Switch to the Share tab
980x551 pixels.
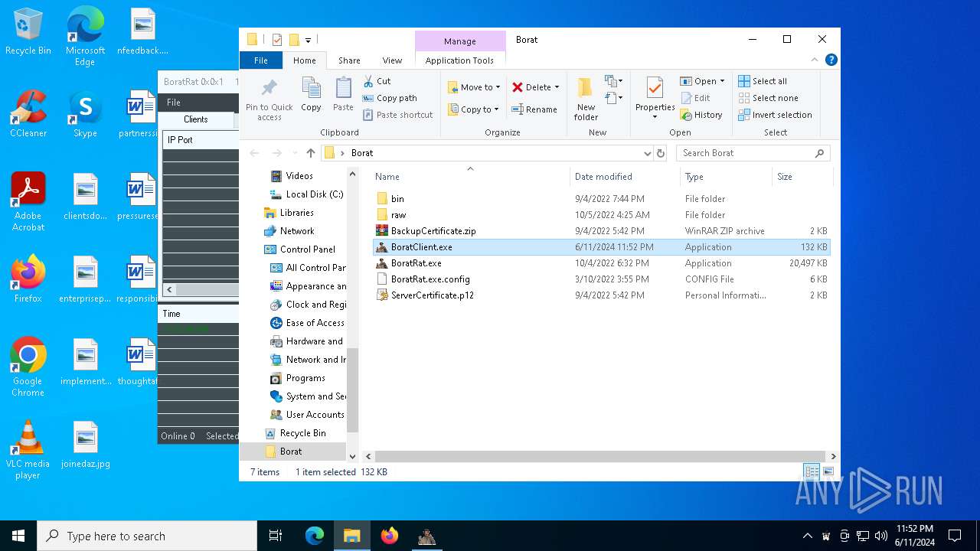coord(349,60)
